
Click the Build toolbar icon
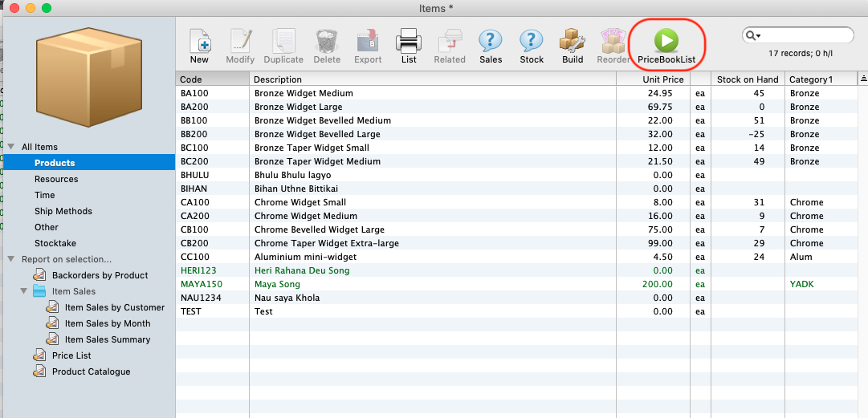(573, 41)
